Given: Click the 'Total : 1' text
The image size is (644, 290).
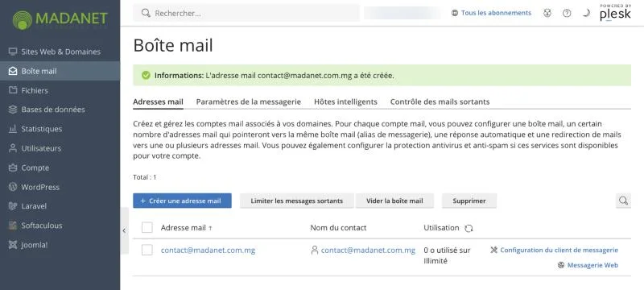Looking at the screenshot, I should pos(145,177).
